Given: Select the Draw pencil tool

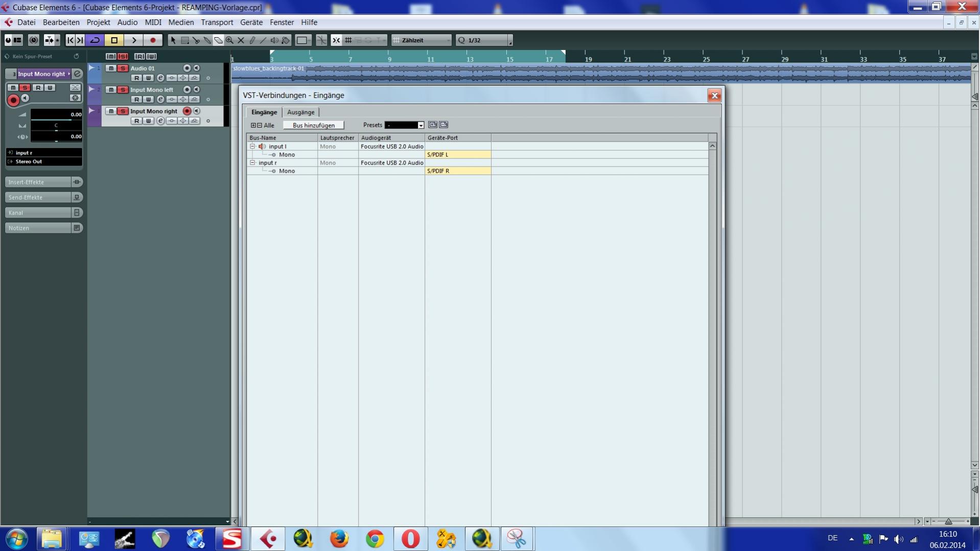Looking at the screenshot, I should tap(252, 40).
